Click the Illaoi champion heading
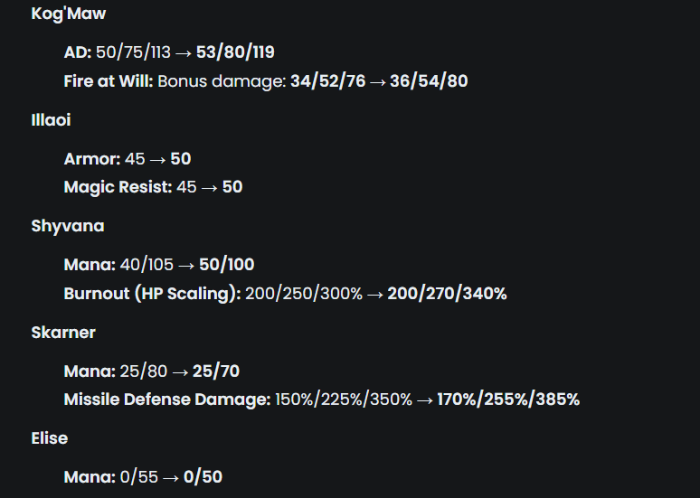The height and width of the screenshot is (498, 700). [51, 120]
